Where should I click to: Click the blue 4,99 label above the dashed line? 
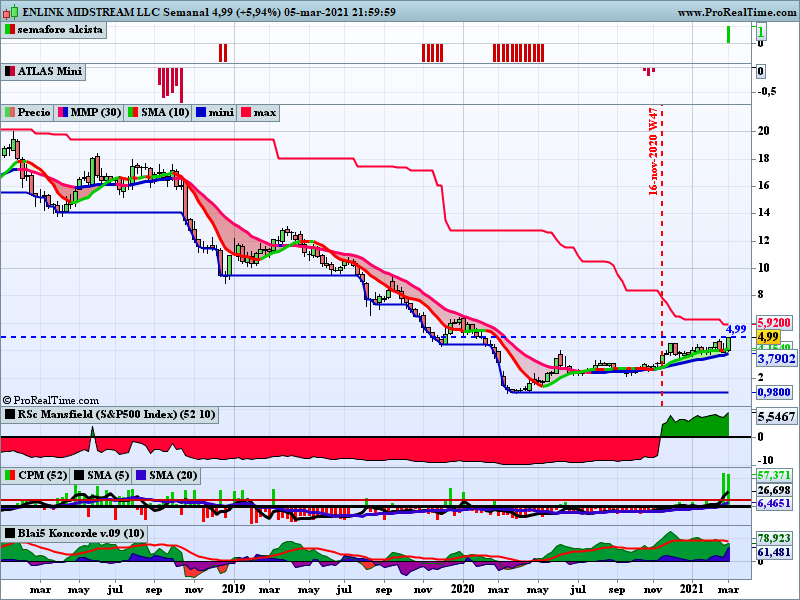pos(736,329)
